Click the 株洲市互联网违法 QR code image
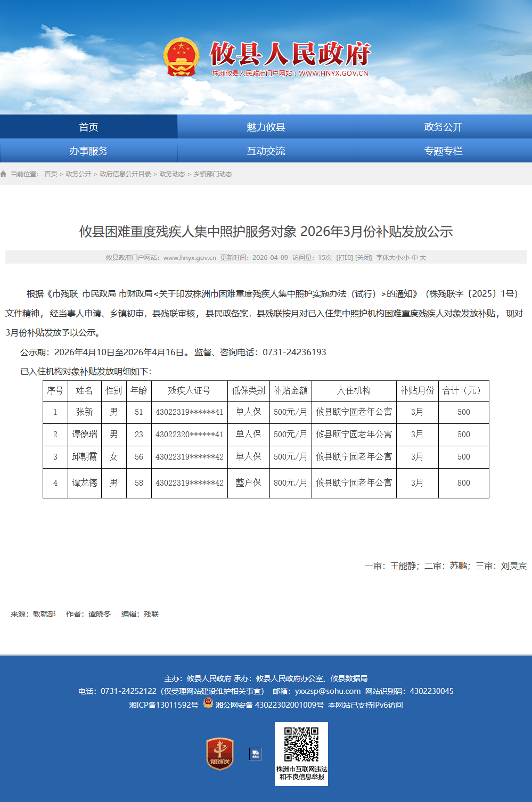 (x=301, y=744)
